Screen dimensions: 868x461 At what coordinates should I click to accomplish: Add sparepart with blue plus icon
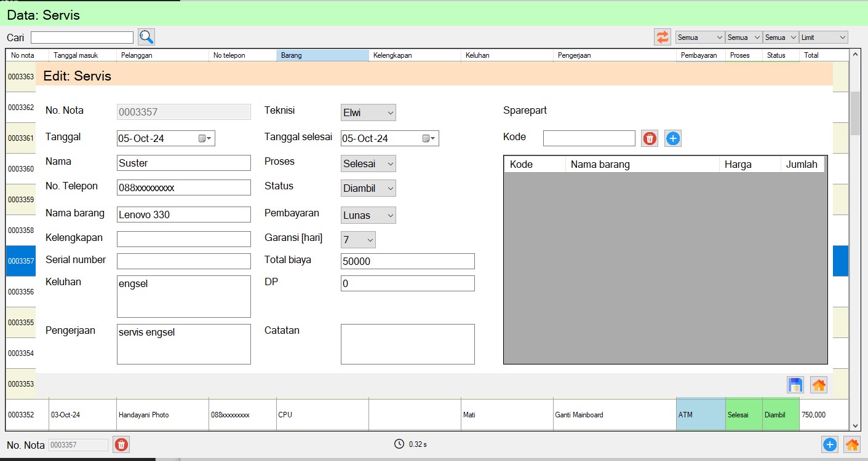(x=673, y=138)
